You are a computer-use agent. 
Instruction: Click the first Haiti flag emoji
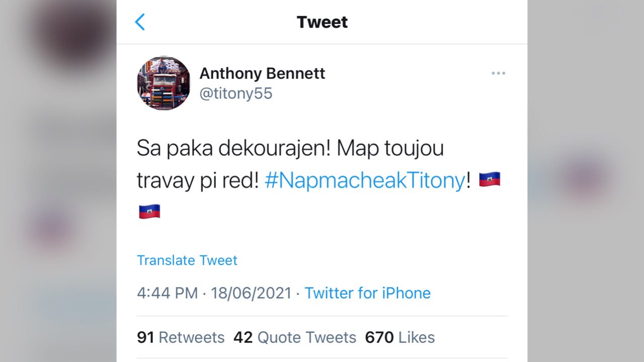click(489, 179)
